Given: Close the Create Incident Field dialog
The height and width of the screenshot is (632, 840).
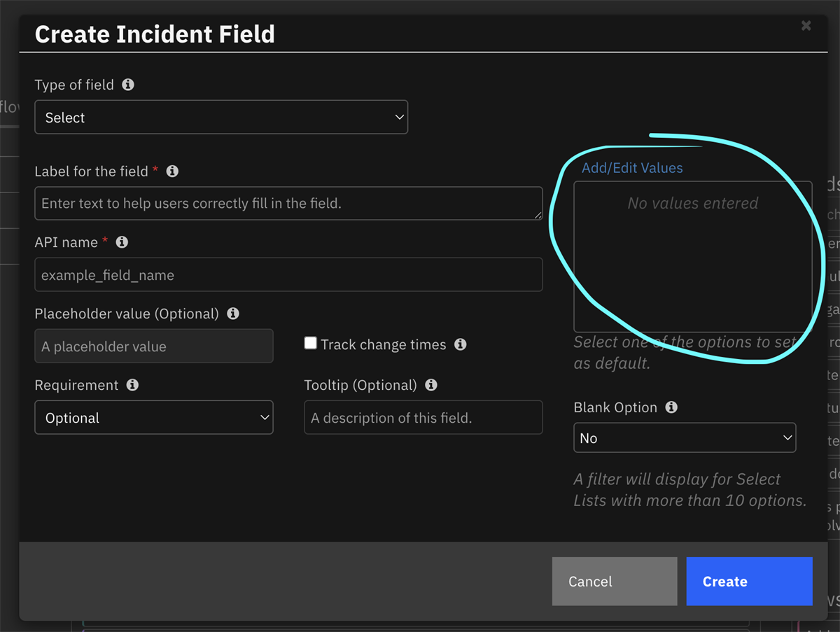Looking at the screenshot, I should pos(806,26).
